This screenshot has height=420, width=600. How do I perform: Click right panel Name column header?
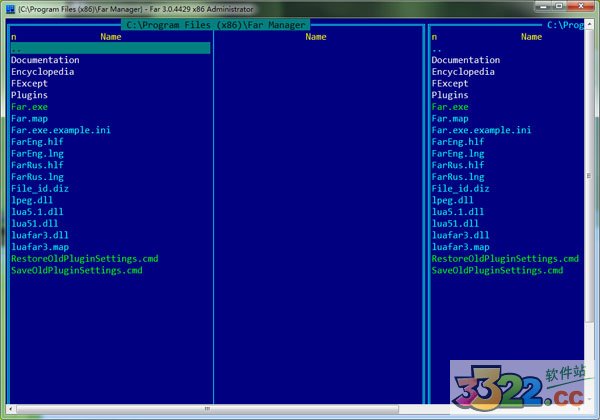coord(532,37)
